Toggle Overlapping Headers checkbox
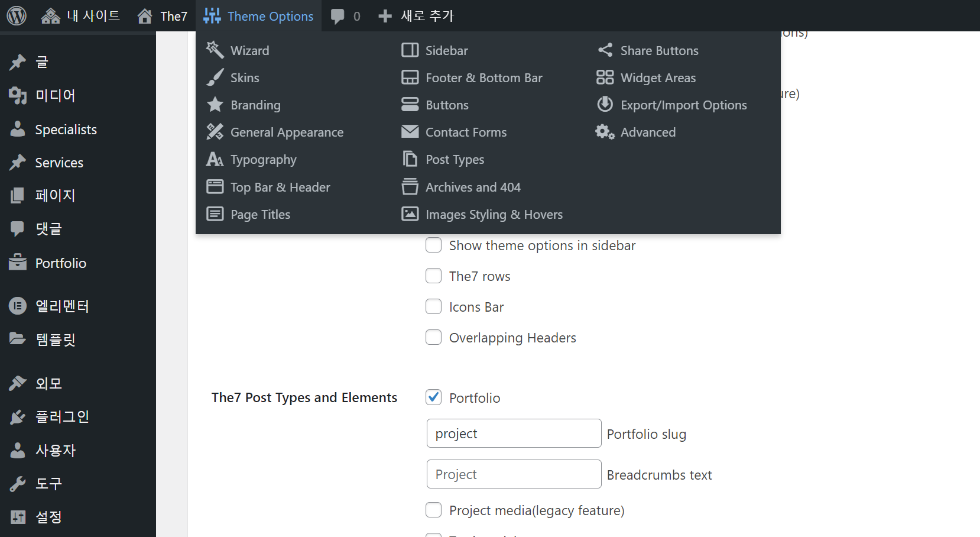The image size is (980, 537). [x=433, y=337]
